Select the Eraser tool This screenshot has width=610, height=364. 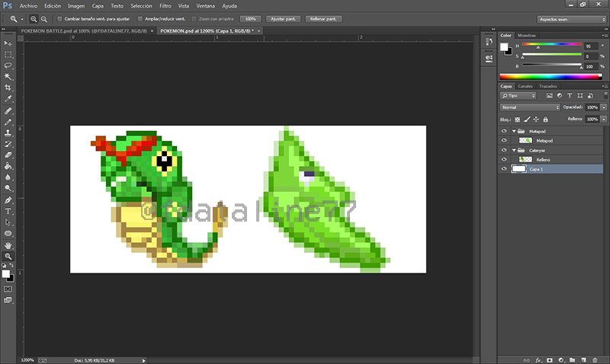pyautogui.click(x=8, y=155)
